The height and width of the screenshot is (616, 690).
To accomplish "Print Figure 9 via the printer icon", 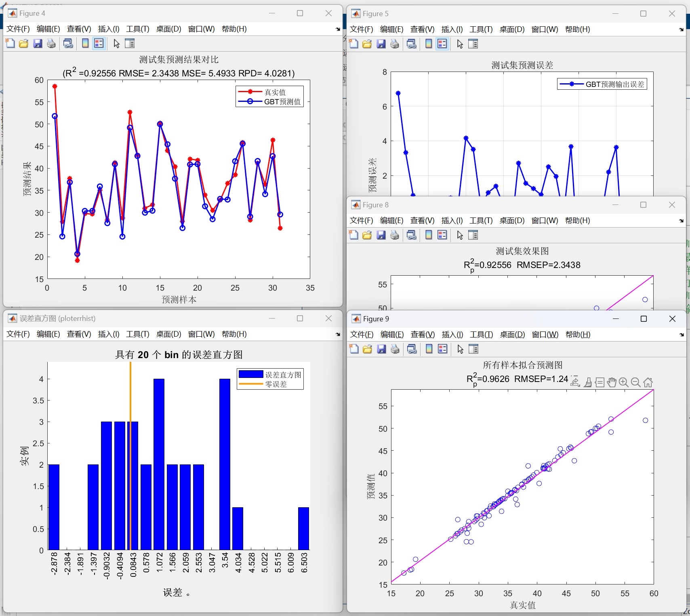I will point(395,349).
